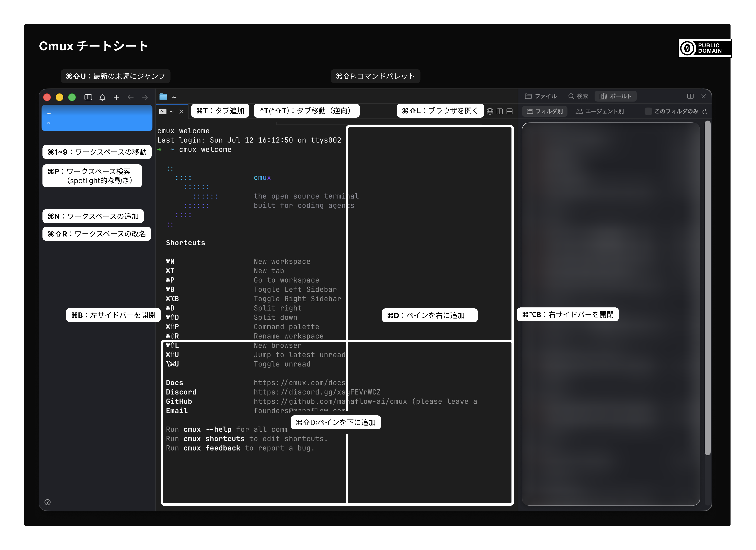This screenshot has height=550, width=756.
Task: Click the blurred vault content panel
Action: (611, 314)
